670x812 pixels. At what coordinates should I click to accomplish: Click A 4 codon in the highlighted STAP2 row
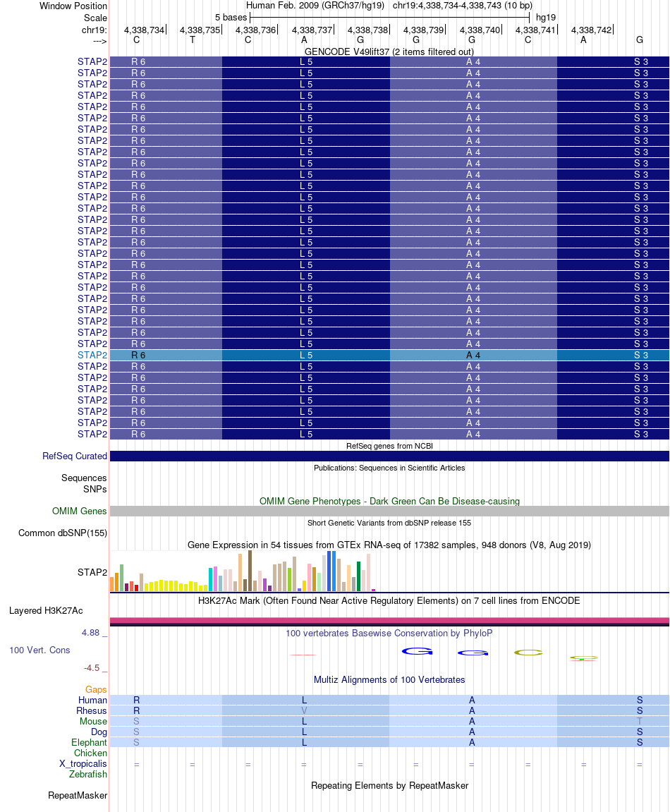point(473,356)
